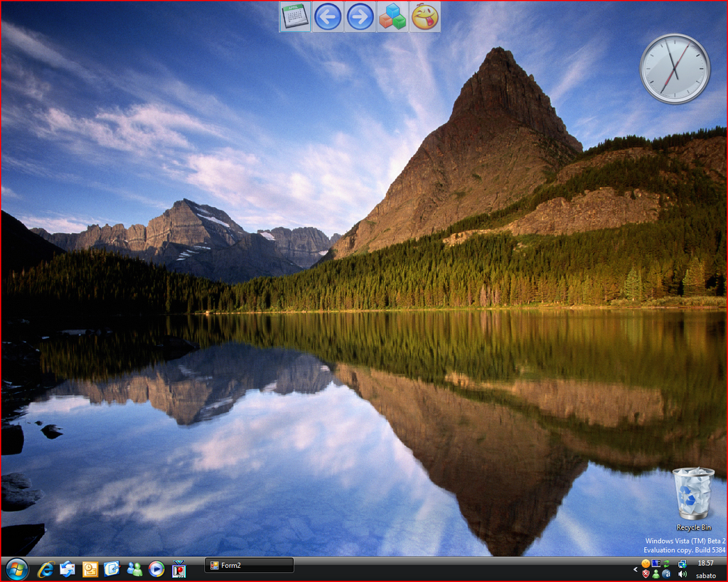Open the two-people Messenger quick launch icon
728x582 pixels.
pos(134,569)
